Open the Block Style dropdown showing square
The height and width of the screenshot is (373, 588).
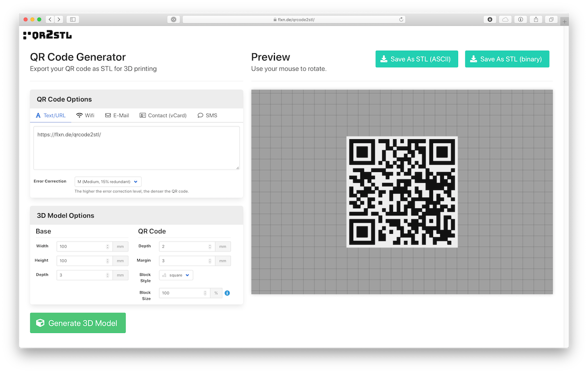pyautogui.click(x=175, y=275)
